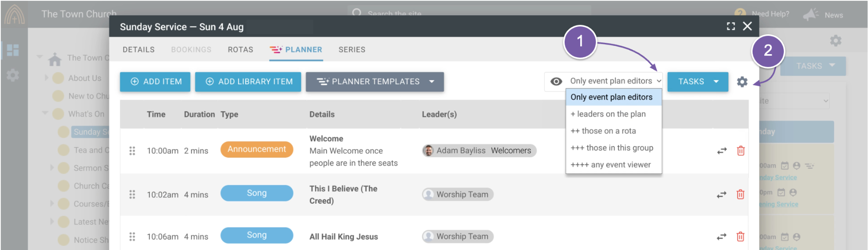Click the ADD ITEM button
The image size is (868, 250).
click(155, 82)
